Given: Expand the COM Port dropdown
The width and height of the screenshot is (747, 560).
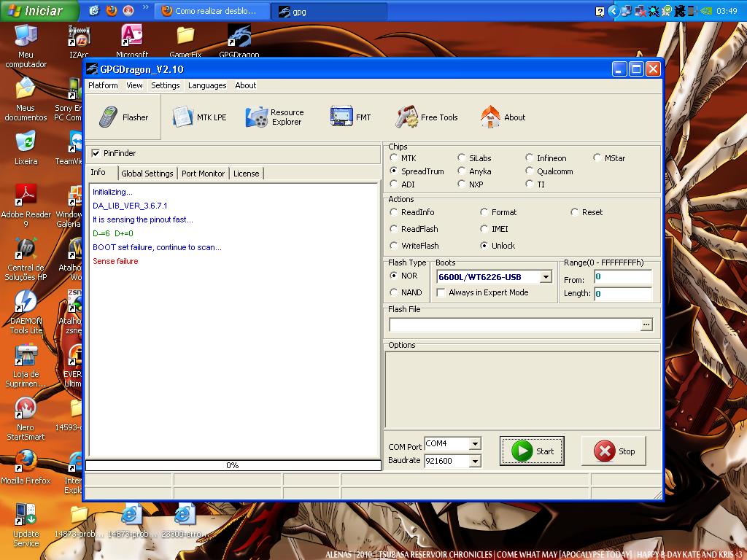Looking at the screenshot, I should point(475,444).
